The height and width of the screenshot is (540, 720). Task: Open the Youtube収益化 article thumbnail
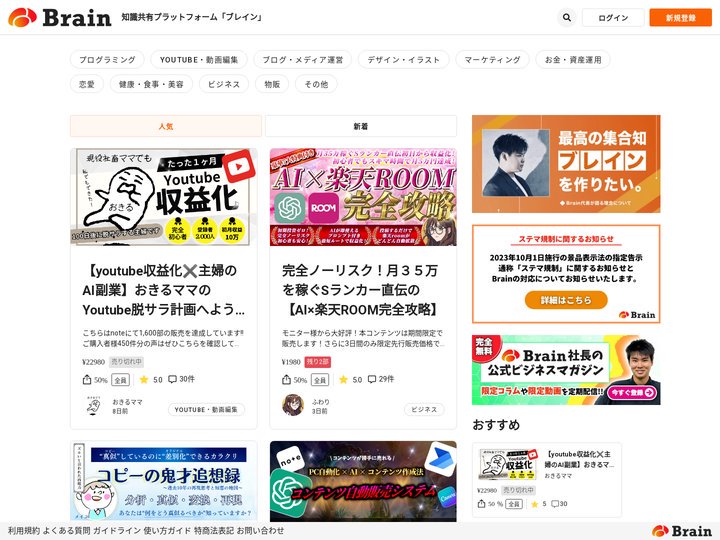(x=163, y=197)
